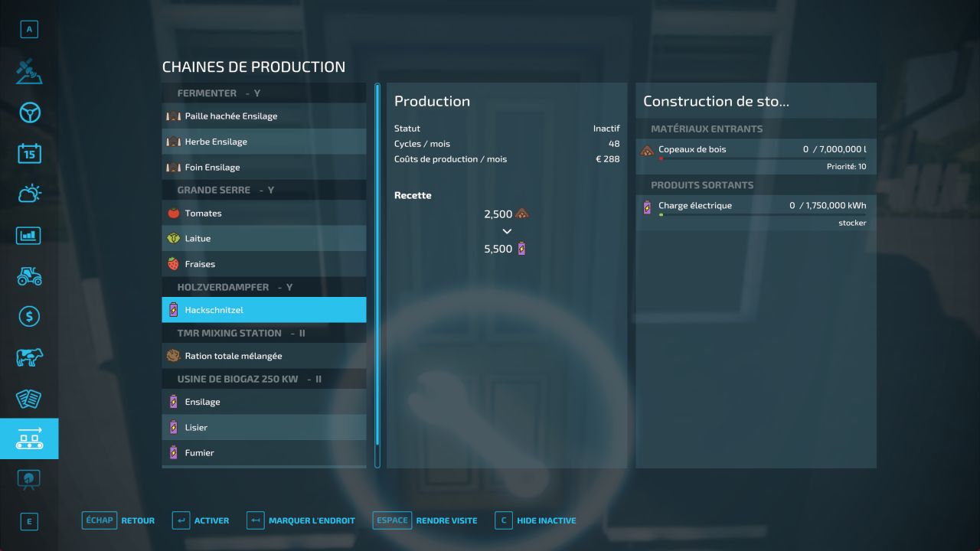
Task: Click the Herbe Ensilage silo icon
Action: coord(174,142)
